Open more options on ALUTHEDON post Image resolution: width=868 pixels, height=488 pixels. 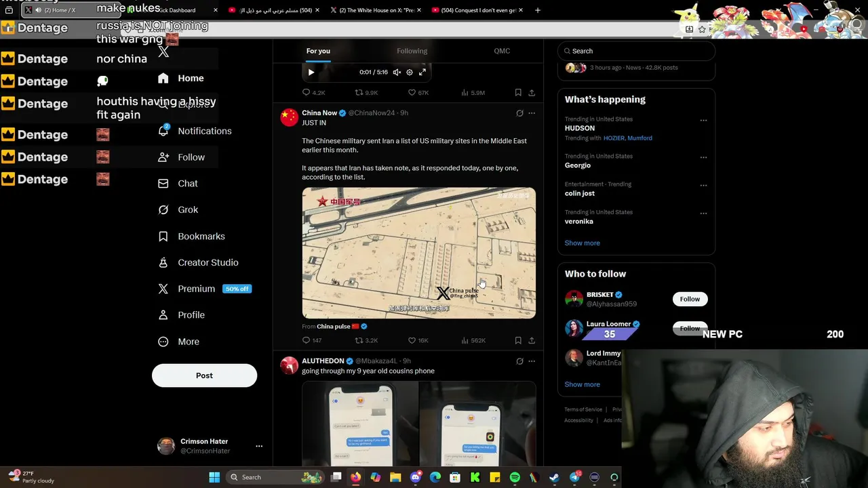[532, 361]
